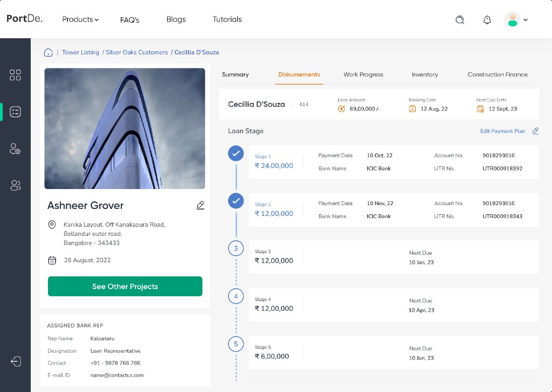Go to FAQ's page
The image size is (552, 392).
click(x=129, y=20)
